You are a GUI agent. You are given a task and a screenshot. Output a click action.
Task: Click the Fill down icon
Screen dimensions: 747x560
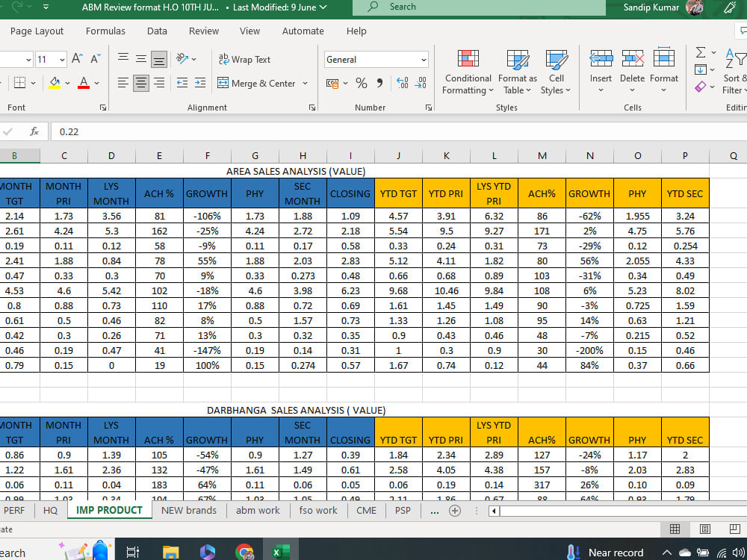(x=701, y=69)
